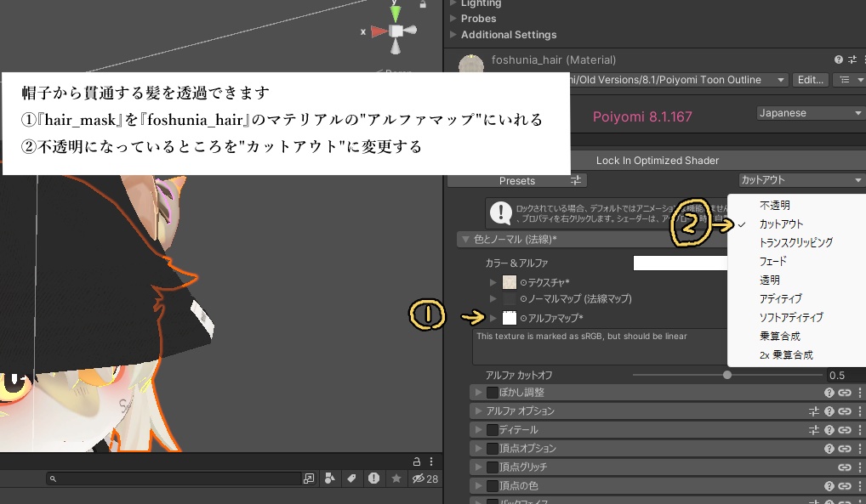Click the star favorites icon in the search bar
Viewport: 866px width, 504px height.
pyautogui.click(x=396, y=479)
